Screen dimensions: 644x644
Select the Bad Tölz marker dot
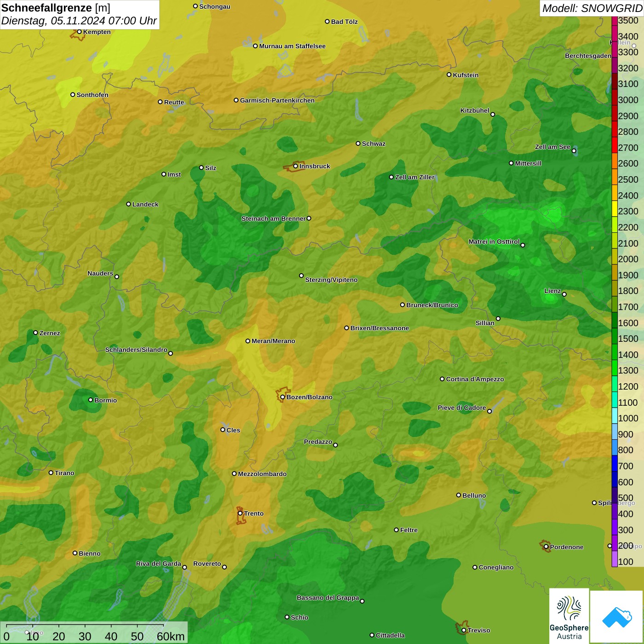click(327, 22)
